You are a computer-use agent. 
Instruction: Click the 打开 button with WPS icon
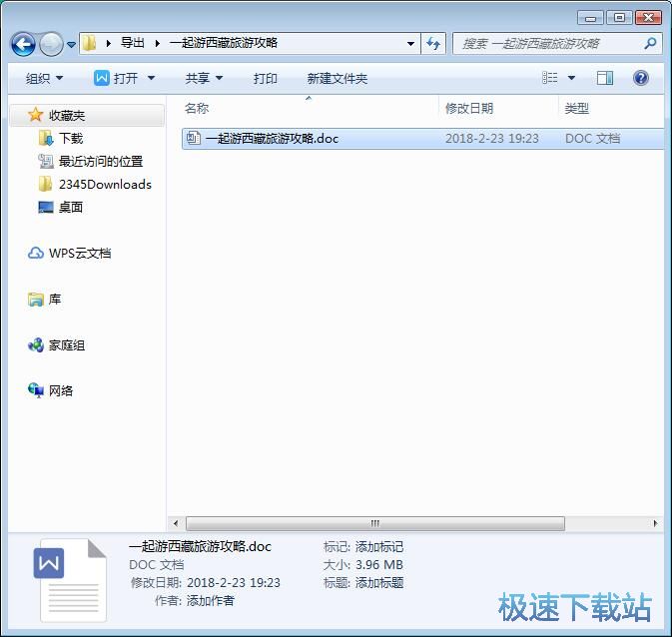click(x=116, y=79)
